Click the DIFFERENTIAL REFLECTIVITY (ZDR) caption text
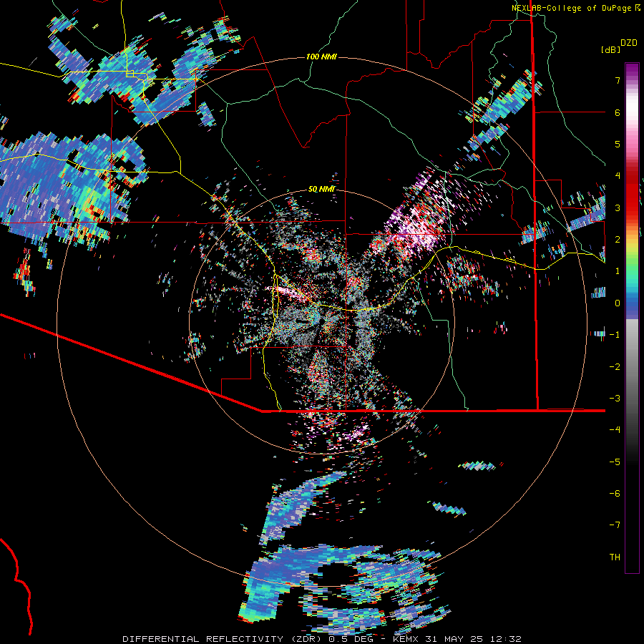This screenshot has width=644, height=644. coord(223,639)
